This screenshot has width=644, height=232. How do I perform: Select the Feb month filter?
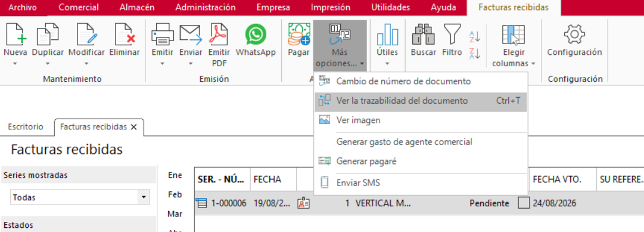point(175,194)
